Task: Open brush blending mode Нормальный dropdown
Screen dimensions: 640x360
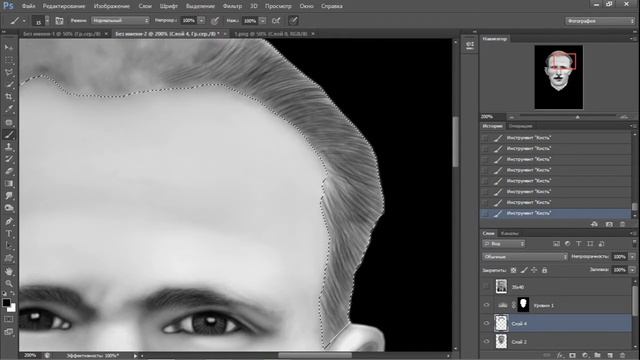Action: pyautogui.click(x=120, y=20)
